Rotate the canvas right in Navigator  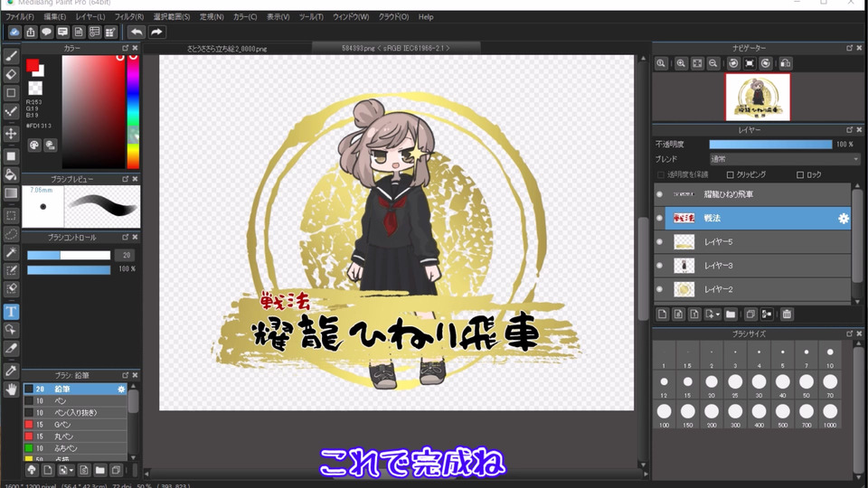[x=766, y=63]
